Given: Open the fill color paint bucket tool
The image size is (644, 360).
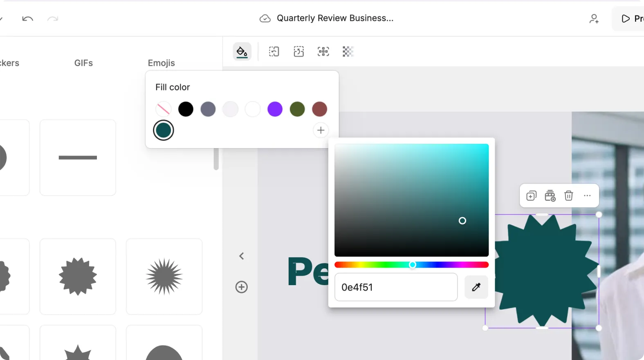Looking at the screenshot, I should [x=242, y=52].
